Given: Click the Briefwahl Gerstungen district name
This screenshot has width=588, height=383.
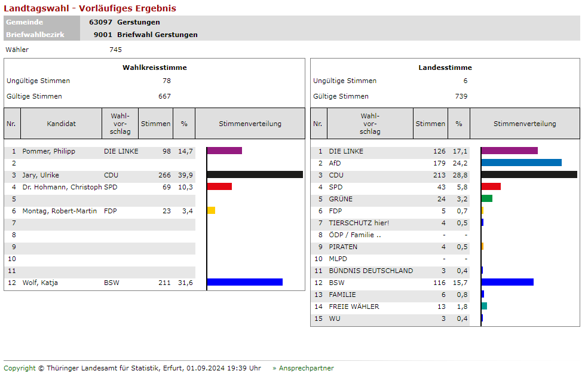Looking at the screenshot, I should click(157, 35).
